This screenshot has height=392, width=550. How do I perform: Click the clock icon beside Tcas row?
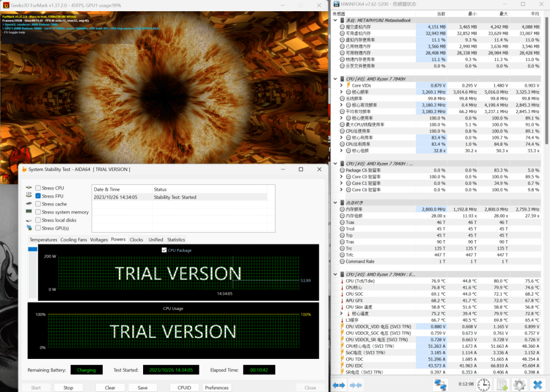tap(342, 222)
